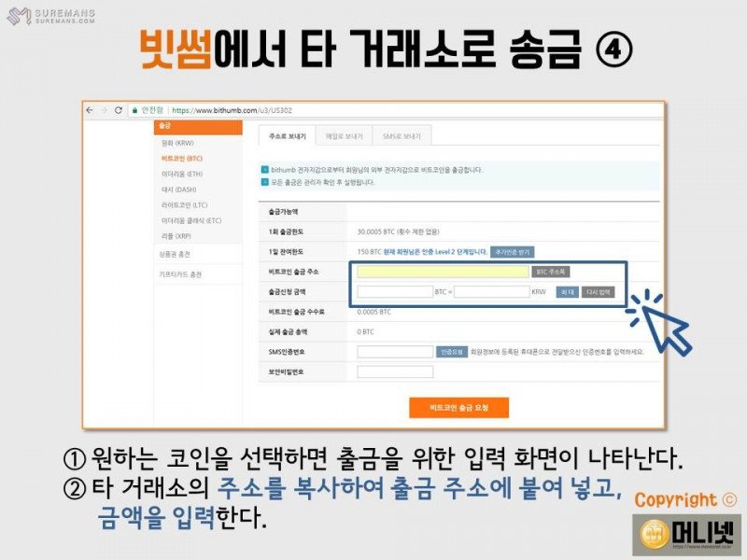The image size is (747, 560).
Task: Click the orange 비트코인 출금 요청 button
Action: [458, 408]
